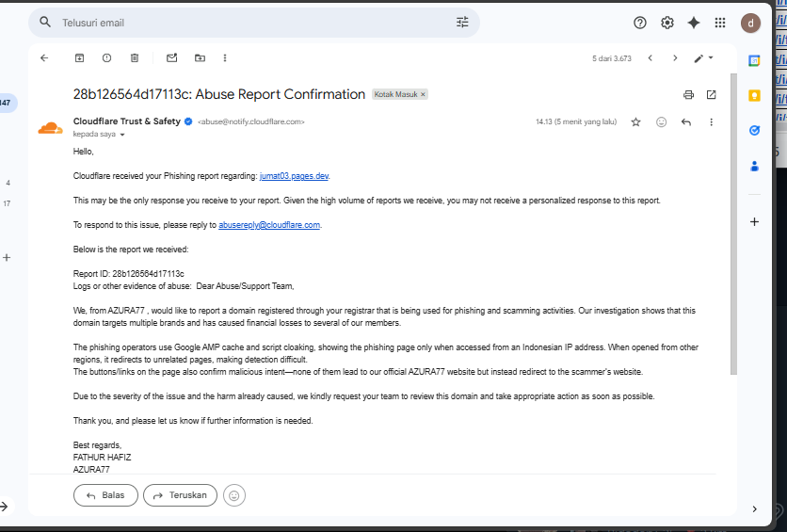Click email subject Abuse Report Confirmation
This screenshot has width=787, height=532.
pyautogui.click(x=218, y=94)
